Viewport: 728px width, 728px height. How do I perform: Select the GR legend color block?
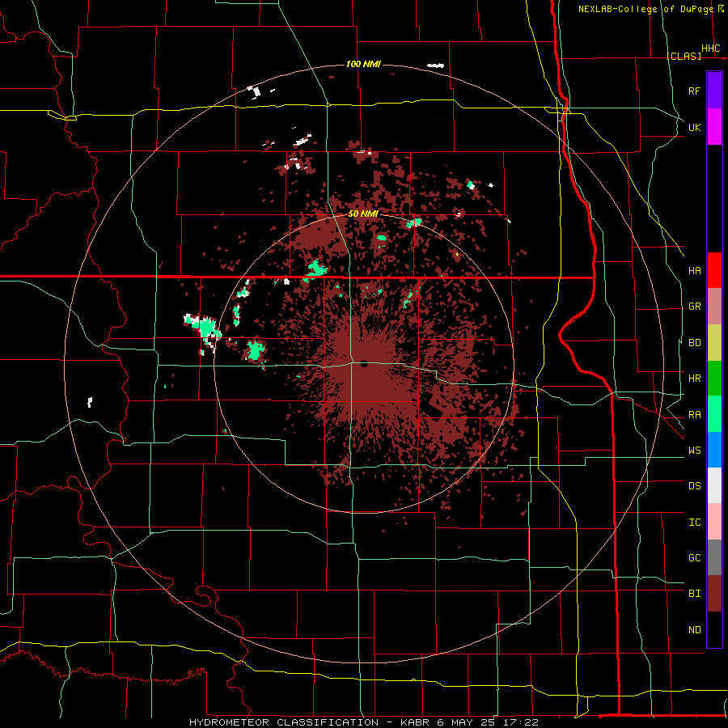(714, 307)
